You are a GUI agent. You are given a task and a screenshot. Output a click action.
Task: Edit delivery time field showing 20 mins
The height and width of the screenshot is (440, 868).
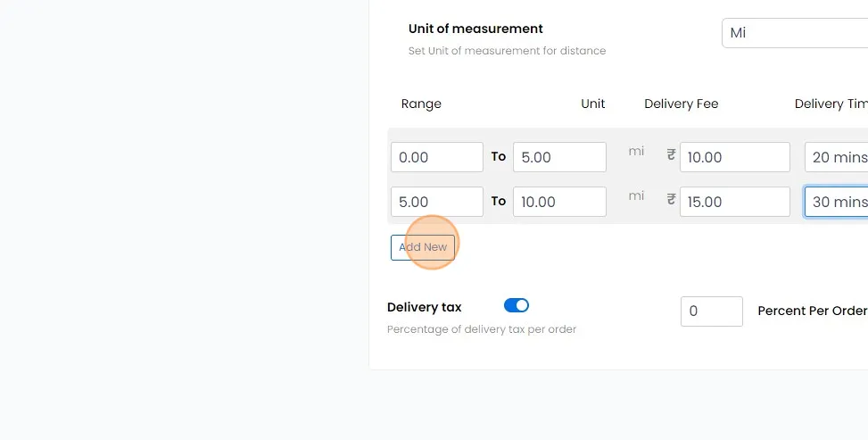[837, 157]
